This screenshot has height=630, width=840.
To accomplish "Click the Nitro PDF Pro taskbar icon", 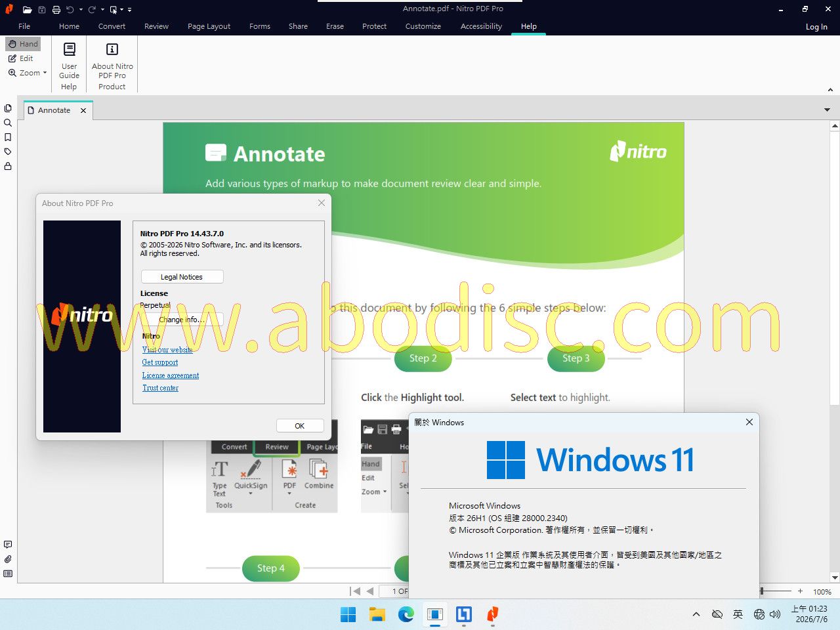I will [x=493, y=614].
